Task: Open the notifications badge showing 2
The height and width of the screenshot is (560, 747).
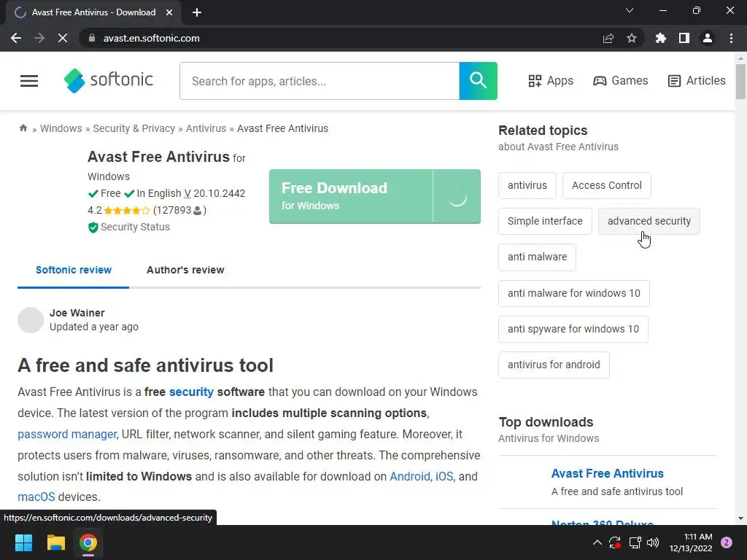Action: coord(727,542)
